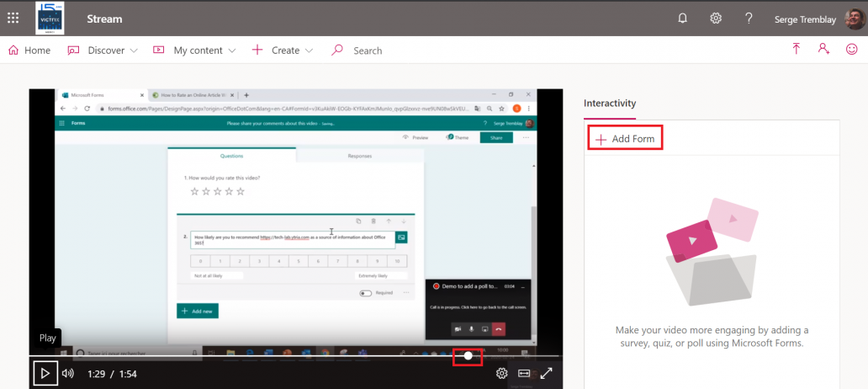Go to Home in navigation bar
The height and width of the screenshot is (389, 868).
coord(29,51)
